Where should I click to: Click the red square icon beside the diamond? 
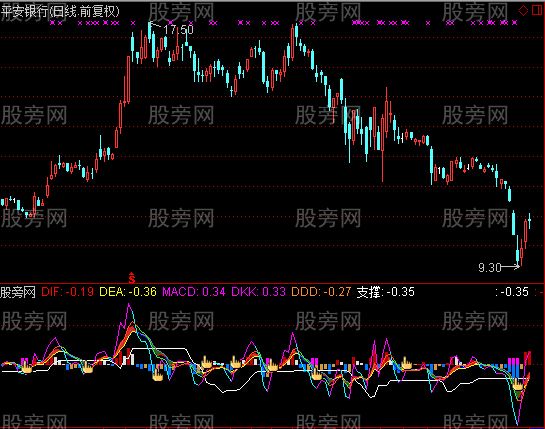[537, 10]
